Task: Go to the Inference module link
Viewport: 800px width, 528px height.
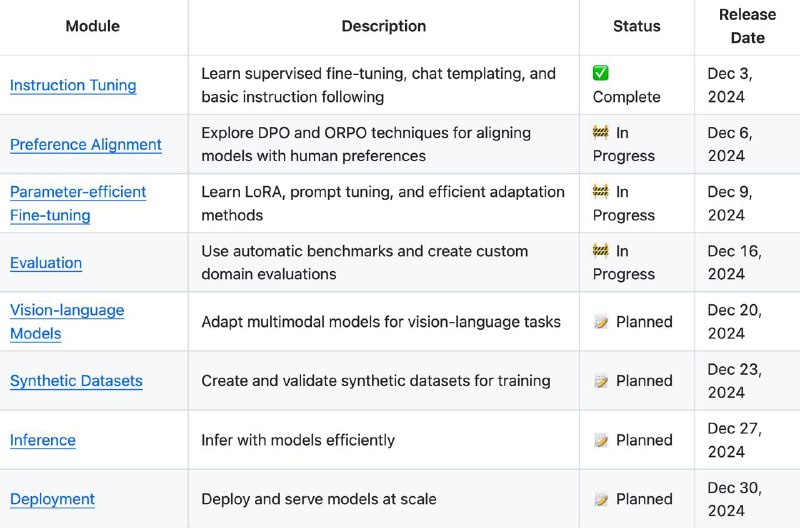Action: click(43, 440)
